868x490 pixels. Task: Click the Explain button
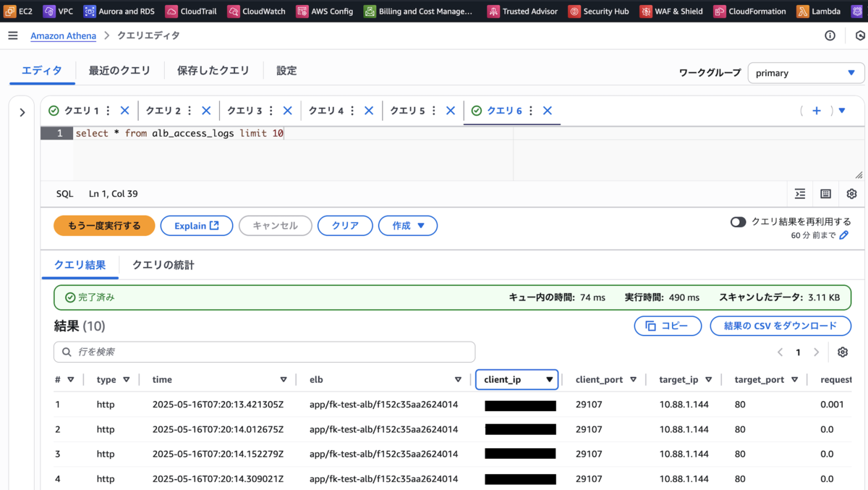[x=197, y=226]
